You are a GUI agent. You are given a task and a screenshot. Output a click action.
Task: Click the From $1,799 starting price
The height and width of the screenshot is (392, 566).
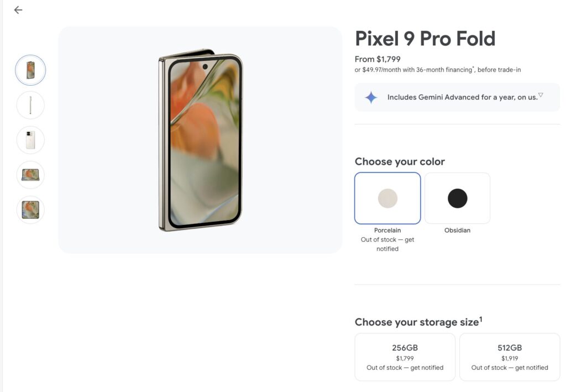tap(378, 59)
